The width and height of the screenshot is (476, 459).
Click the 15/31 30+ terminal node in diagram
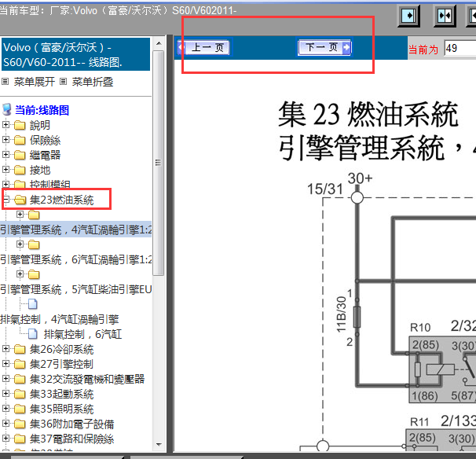[x=357, y=197]
